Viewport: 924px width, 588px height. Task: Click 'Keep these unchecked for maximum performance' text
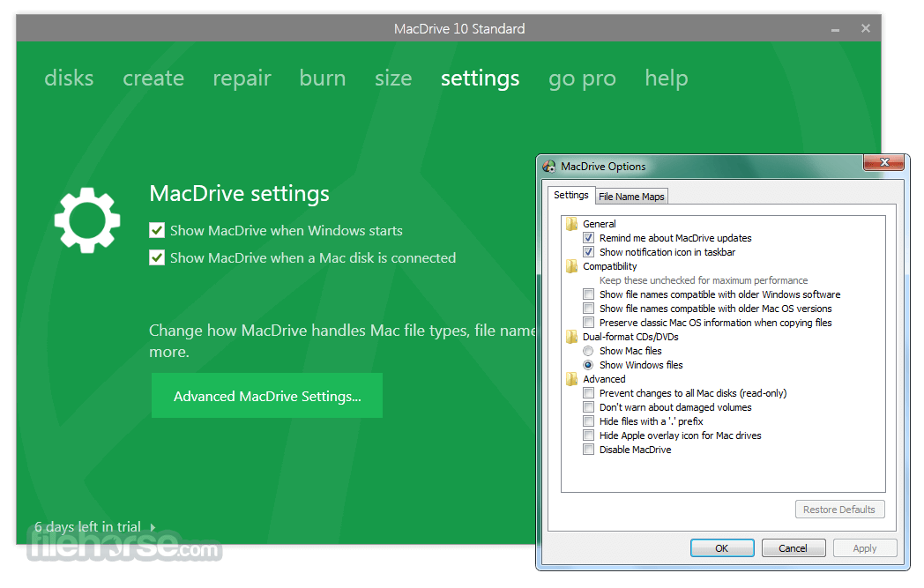pyautogui.click(x=704, y=280)
